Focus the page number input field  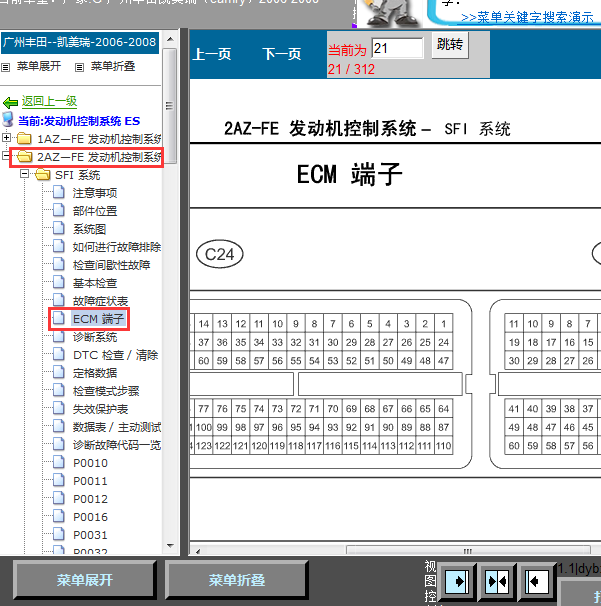coord(397,48)
